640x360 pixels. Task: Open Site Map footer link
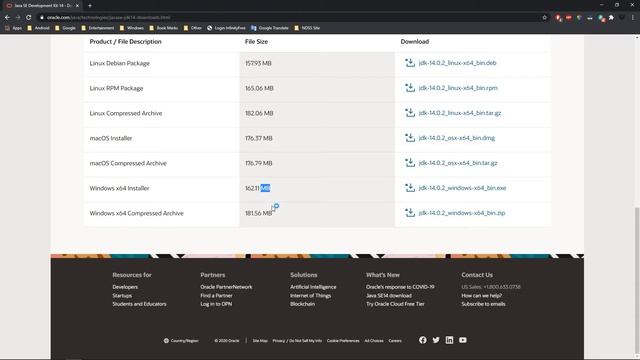260,340
